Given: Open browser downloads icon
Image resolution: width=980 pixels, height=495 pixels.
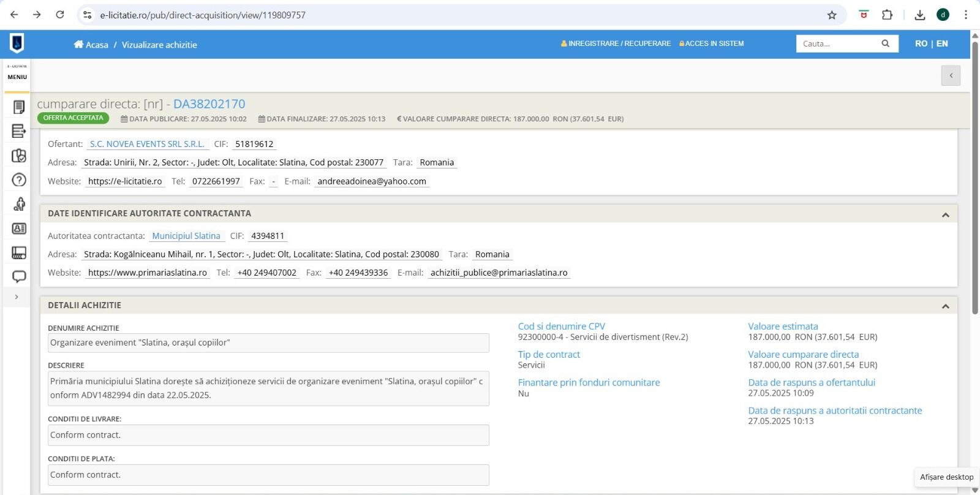Looking at the screenshot, I should [x=919, y=15].
